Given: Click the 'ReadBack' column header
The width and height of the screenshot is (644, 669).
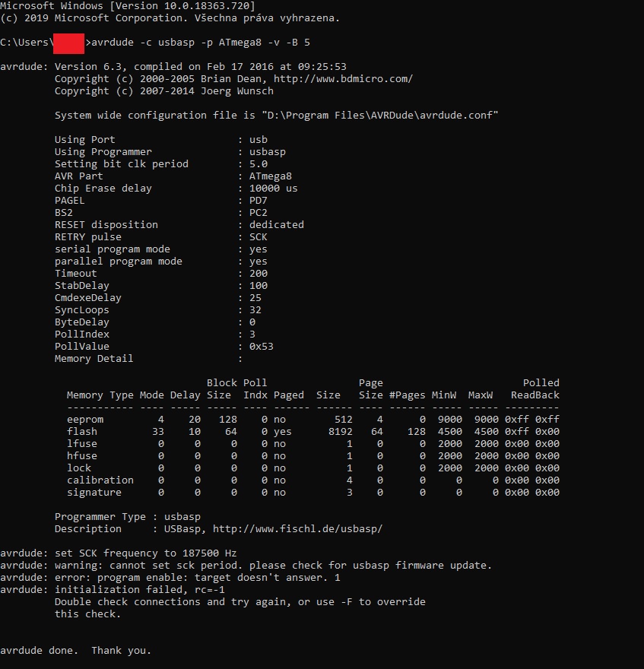Looking at the screenshot, I should pos(535,395).
